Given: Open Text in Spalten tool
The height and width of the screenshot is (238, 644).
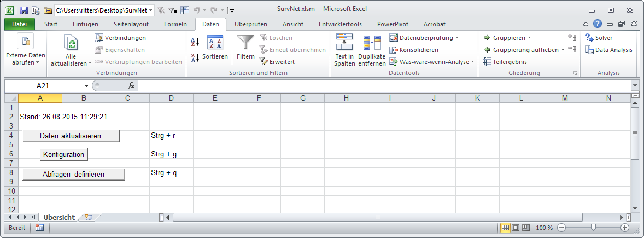Looking at the screenshot, I should pos(344,49).
